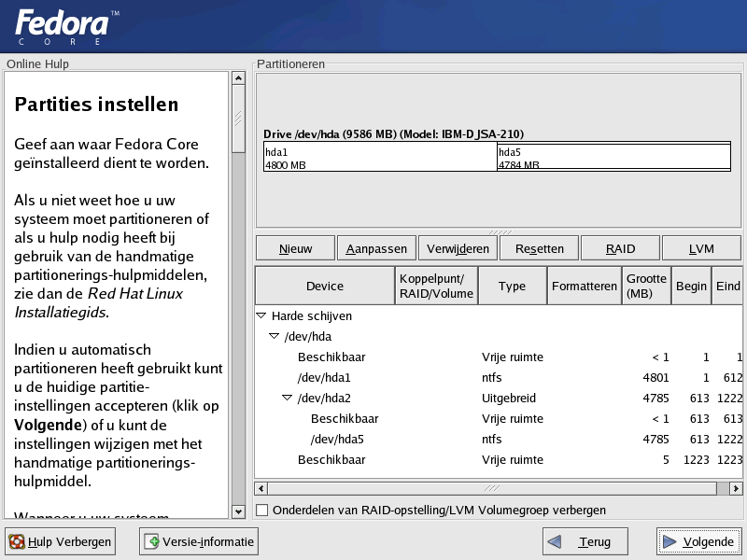This screenshot has width=747, height=560.
Task: Collapse the /dev/hda tree node
Action: 274,336
